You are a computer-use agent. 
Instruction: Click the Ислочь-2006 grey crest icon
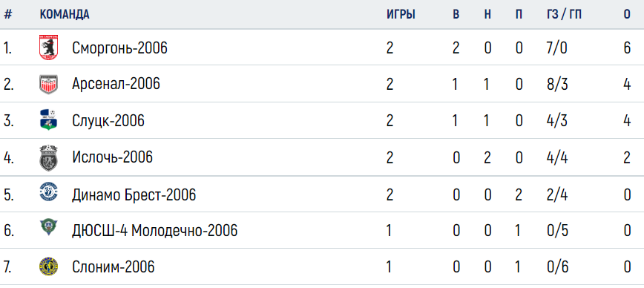[x=48, y=157]
